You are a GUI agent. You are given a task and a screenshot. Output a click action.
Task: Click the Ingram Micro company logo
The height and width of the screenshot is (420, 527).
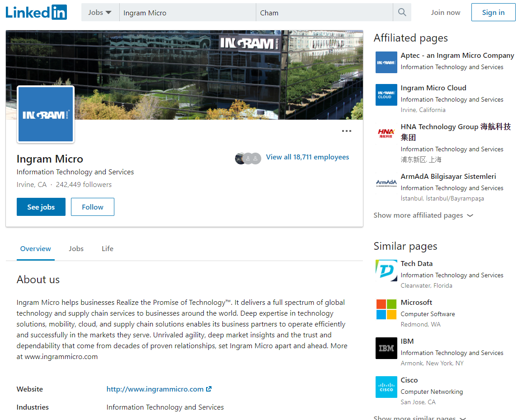click(x=46, y=114)
